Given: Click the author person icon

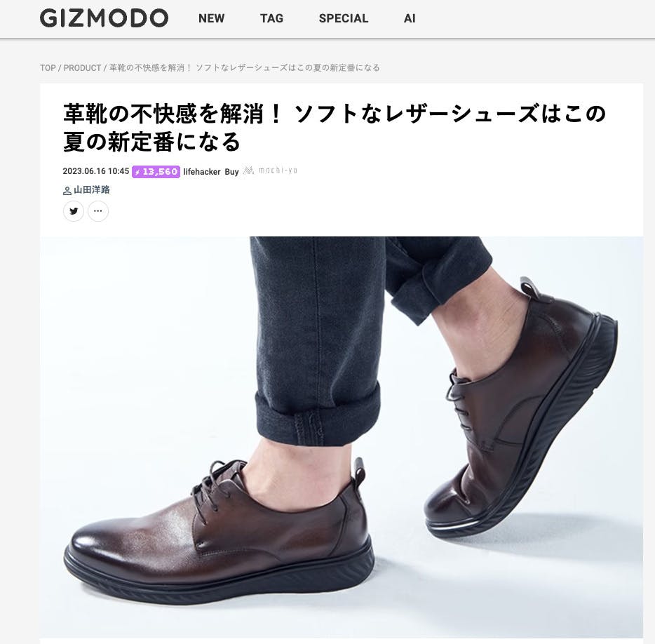Looking at the screenshot, I should [67, 191].
